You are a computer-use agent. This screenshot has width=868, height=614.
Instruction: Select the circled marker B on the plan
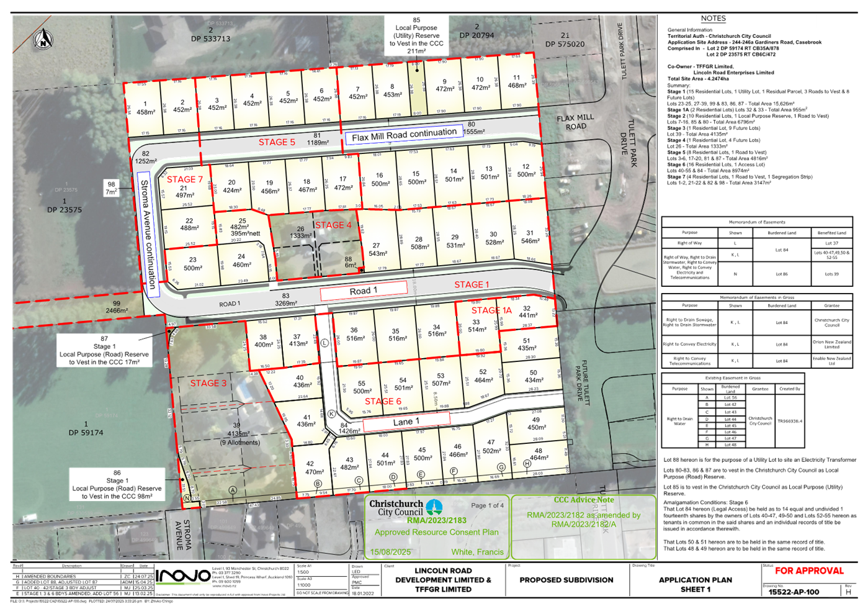point(317,483)
